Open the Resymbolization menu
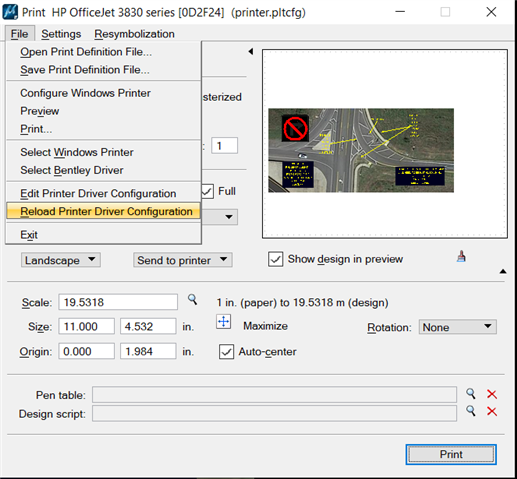The height and width of the screenshot is (479, 517). click(134, 34)
